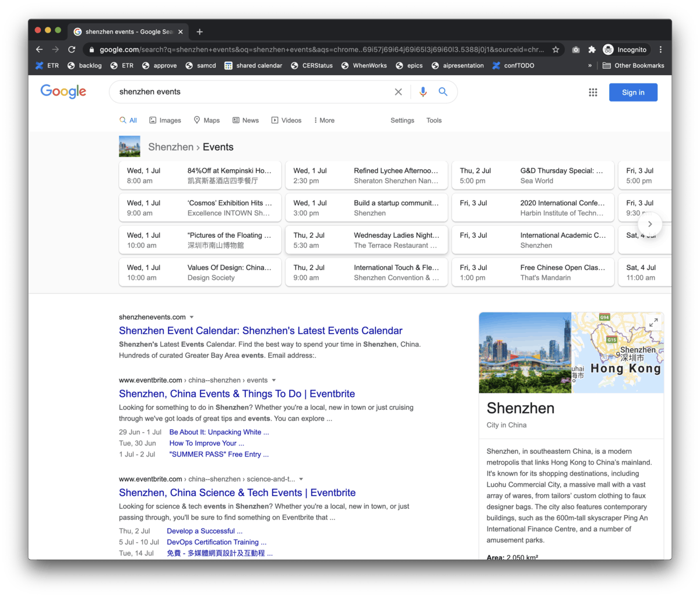The width and height of the screenshot is (700, 597).
Task: Open the 'Be About It: Unpacking White' link
Action: click(x=219, y=432)
